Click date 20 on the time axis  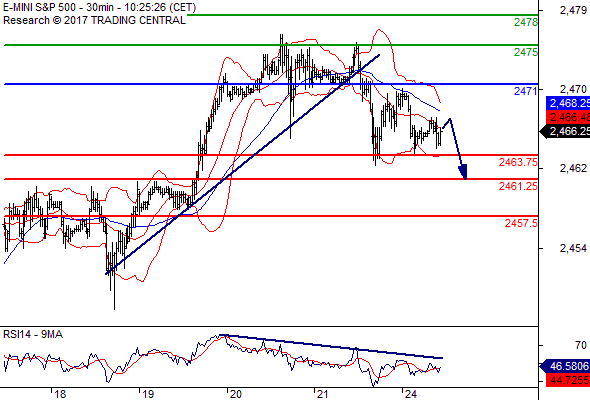[x=236, y=394]
